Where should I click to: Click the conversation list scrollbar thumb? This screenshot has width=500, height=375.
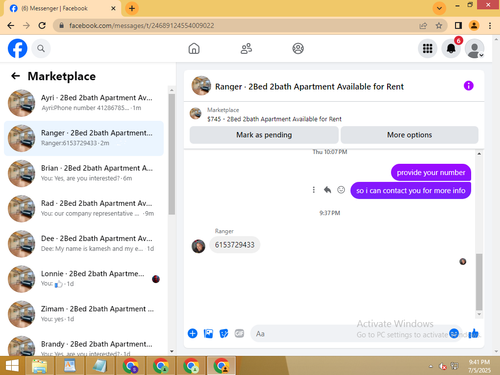coord(172,153)
